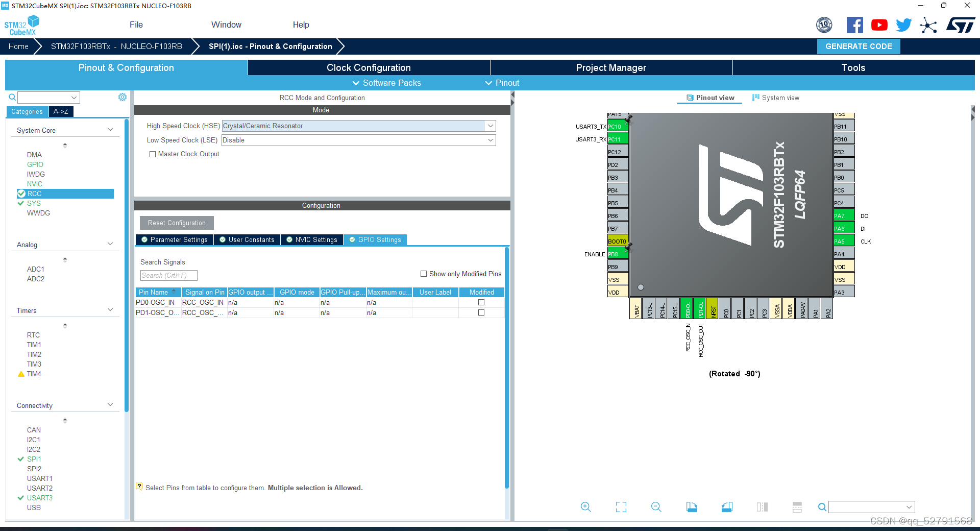Enable the Master Clock Output checkbox

[x=153, y=154]
